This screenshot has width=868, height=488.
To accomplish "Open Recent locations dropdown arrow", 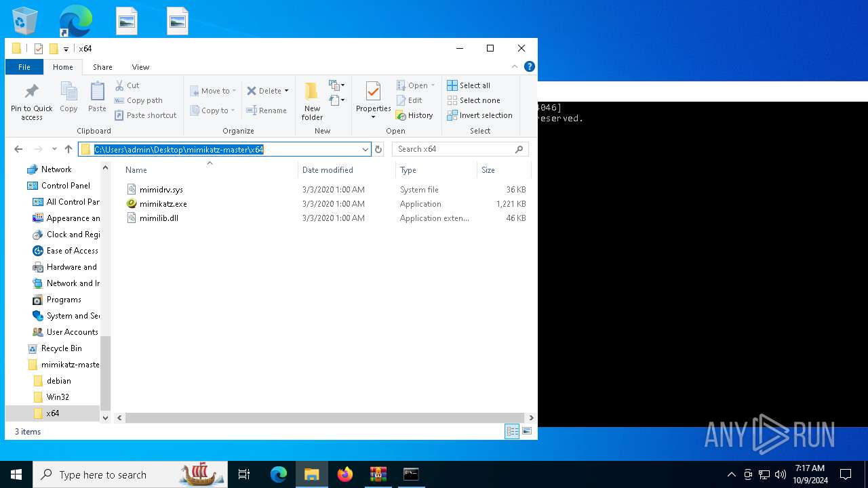I will (54, 149).
